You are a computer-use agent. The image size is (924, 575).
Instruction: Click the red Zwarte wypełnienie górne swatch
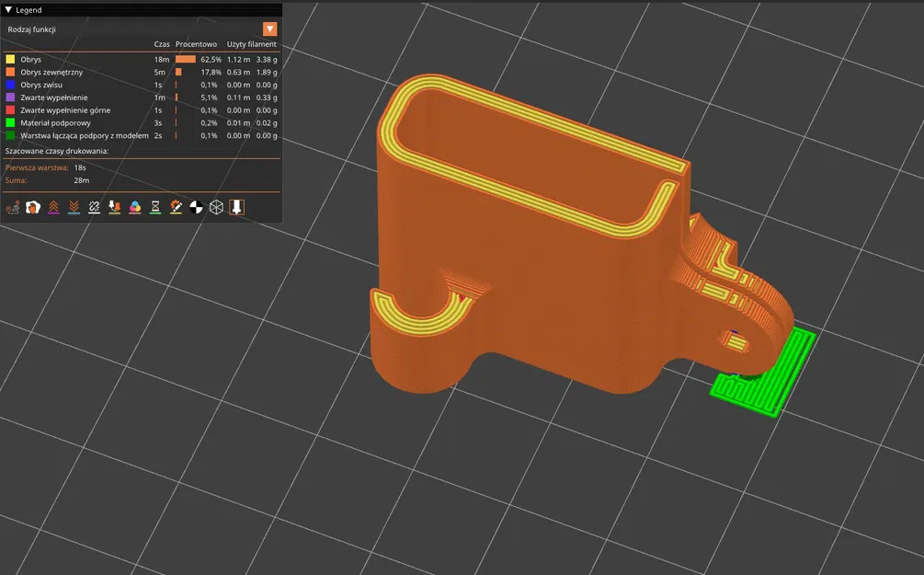pos(10,110)
